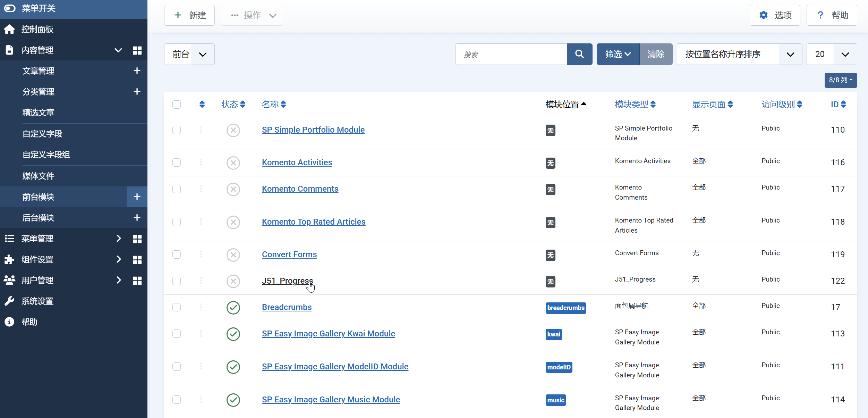Viewport: 868px width, 418px height.
Task: Open the 前台 site/admin dropdown
Action: 189,54
